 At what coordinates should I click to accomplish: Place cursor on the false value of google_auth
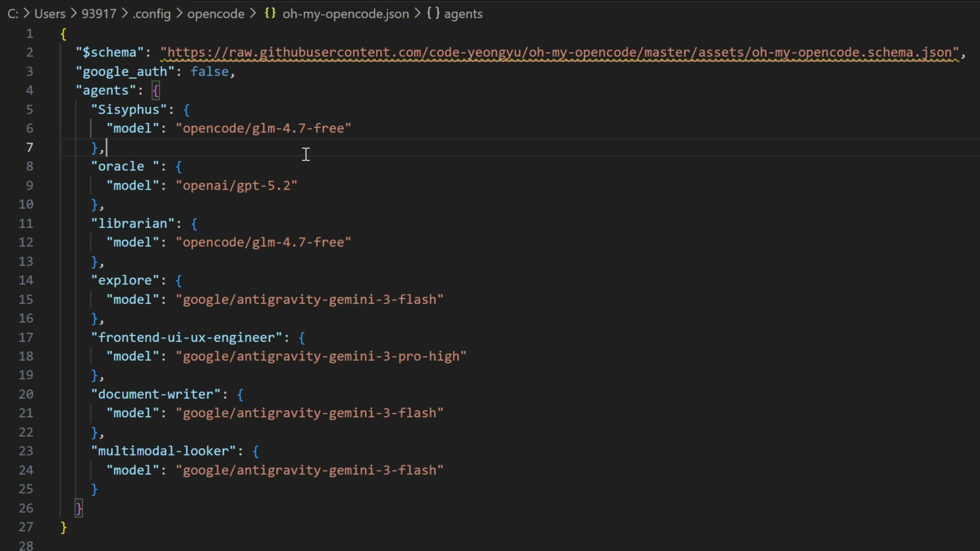tap(209, 71)
